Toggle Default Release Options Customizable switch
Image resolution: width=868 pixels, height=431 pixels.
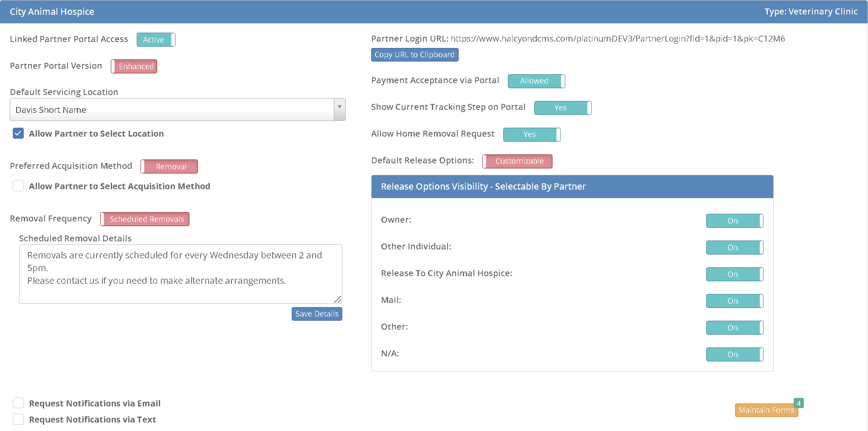(517, 161)
